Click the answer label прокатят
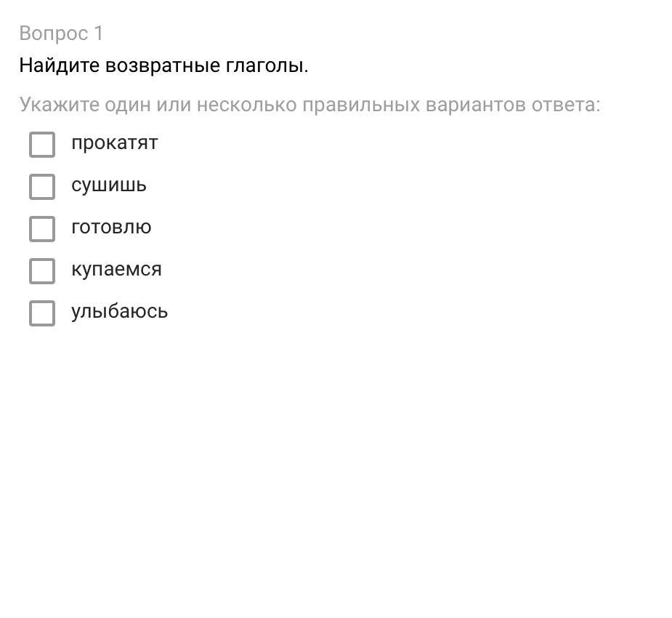Image resolution: width=672 pixels, height=618 pixels. [114, 143]
